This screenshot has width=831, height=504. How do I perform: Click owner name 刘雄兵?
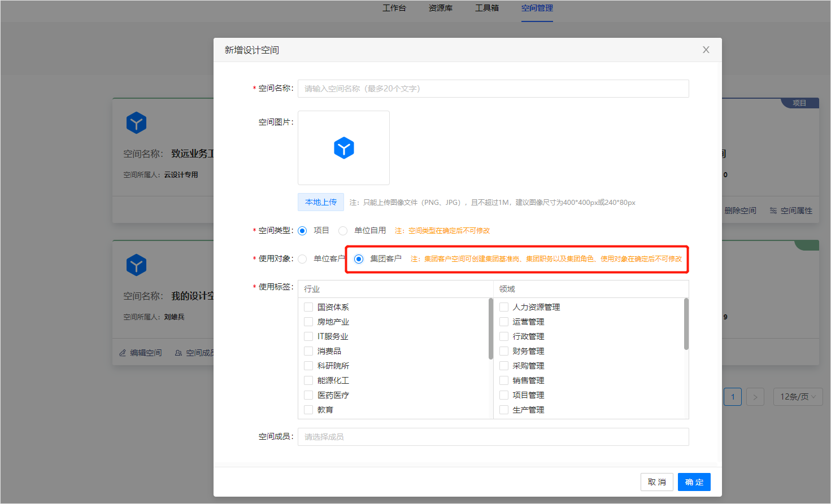point(175,317)
